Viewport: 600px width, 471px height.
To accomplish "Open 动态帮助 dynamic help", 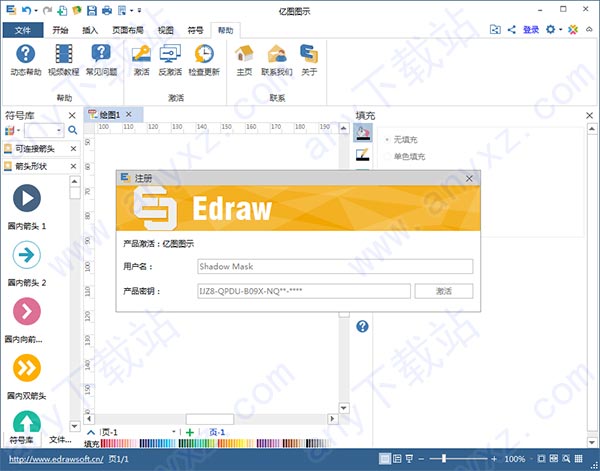I will (25, 60).
